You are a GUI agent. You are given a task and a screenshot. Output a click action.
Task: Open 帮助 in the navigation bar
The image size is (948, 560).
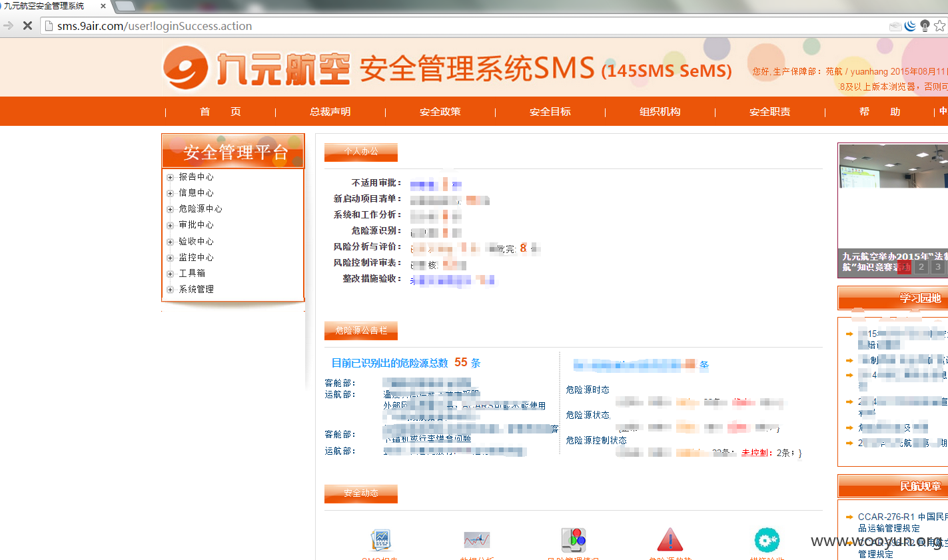point(880,111)
